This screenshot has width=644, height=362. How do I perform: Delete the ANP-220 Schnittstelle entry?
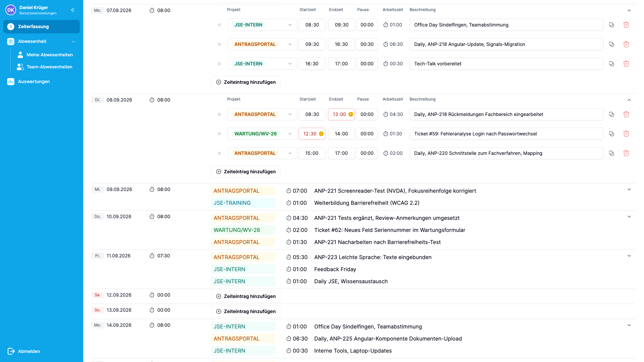626,153
